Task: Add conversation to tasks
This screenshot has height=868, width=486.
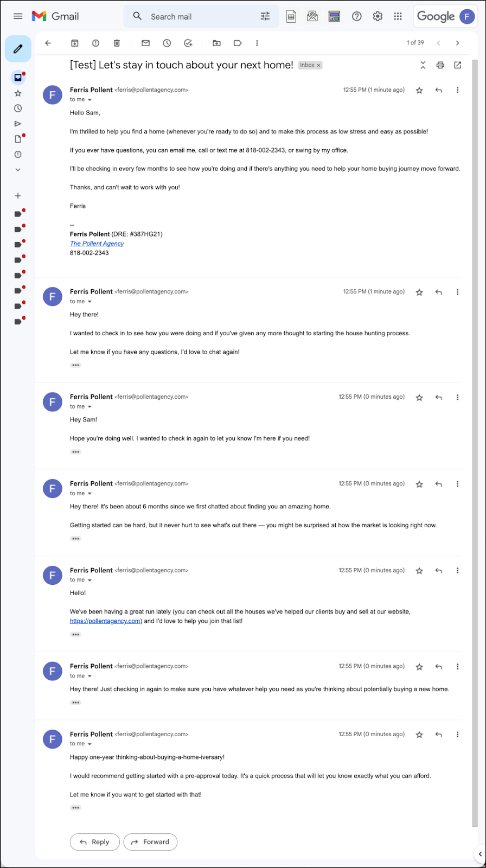Action: point(188,43)
